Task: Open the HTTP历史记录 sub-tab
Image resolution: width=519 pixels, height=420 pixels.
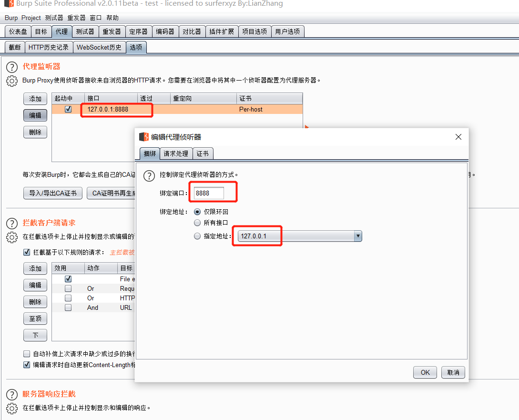Action: 49,47
